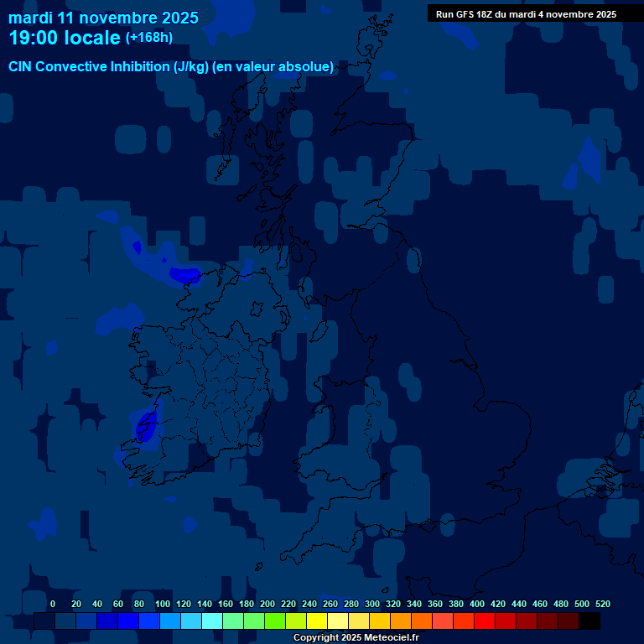The width and height of the screenshot is (644, 644).
Task: Pick the darkest navy swatch at the legend's left end
Action: click(44, 621)
